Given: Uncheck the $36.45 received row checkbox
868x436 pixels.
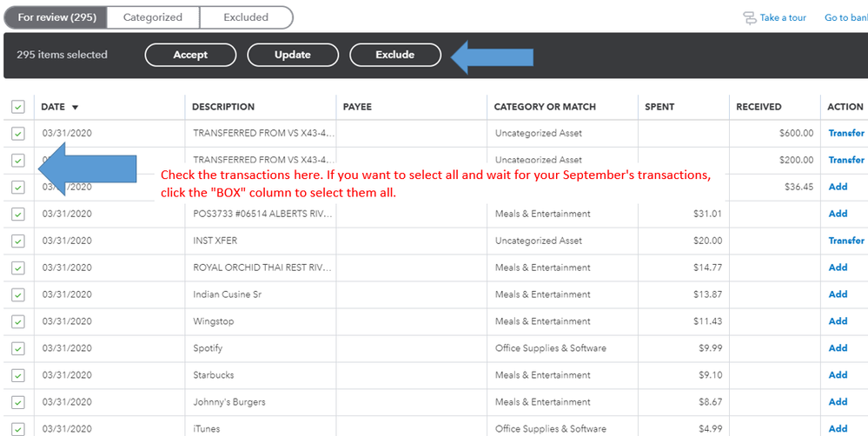Looking at the screenshot, I should click(18, 187).
